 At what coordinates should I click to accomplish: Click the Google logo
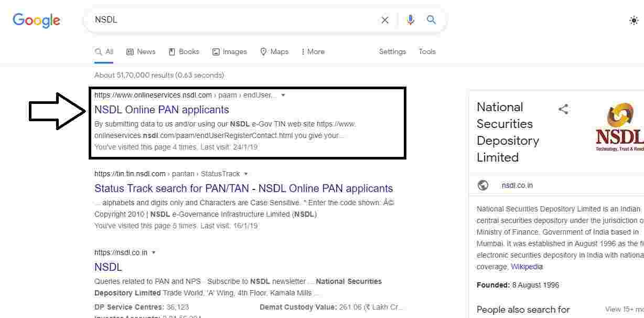pos(36,20)
